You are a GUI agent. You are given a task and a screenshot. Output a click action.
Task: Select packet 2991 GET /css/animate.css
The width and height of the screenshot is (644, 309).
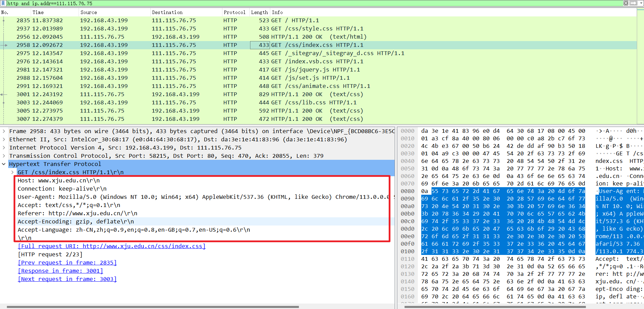pos(318,86)
